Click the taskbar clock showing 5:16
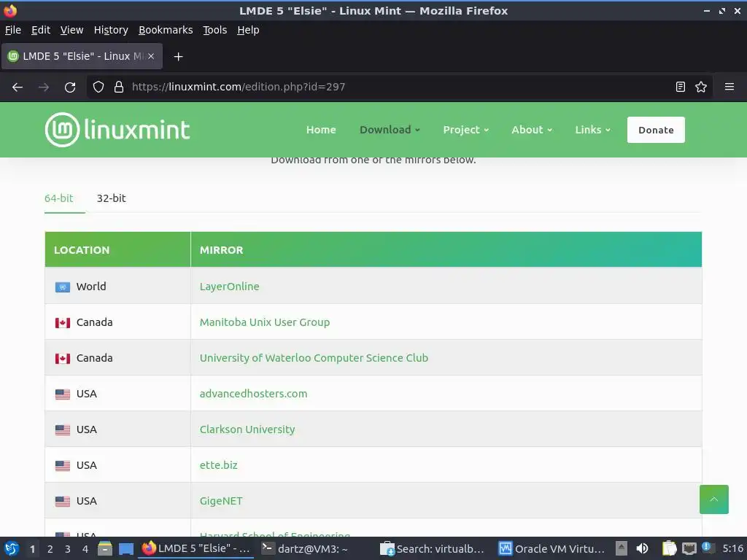 click(732, 548)
